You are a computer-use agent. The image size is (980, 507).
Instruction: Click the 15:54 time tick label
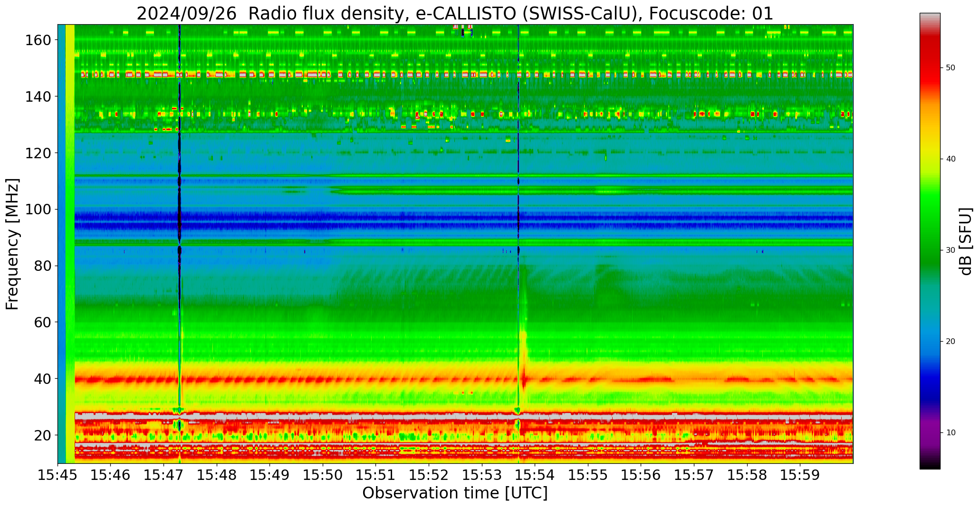(535, 475)
